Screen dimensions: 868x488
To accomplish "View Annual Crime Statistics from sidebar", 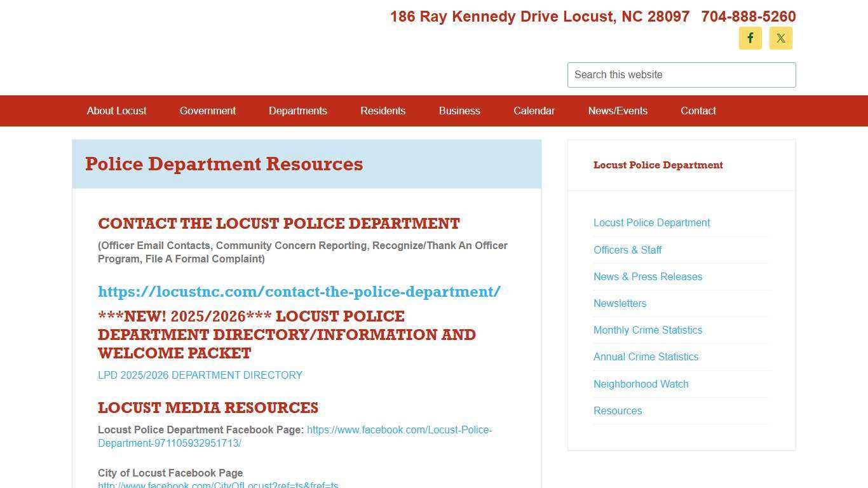I will tap(646, 356).
